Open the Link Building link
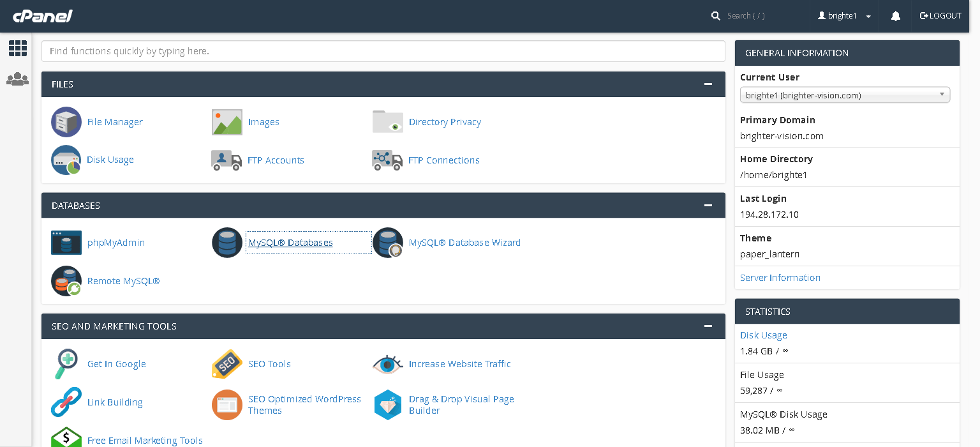 pyautogui.click(x=115, y=402)
